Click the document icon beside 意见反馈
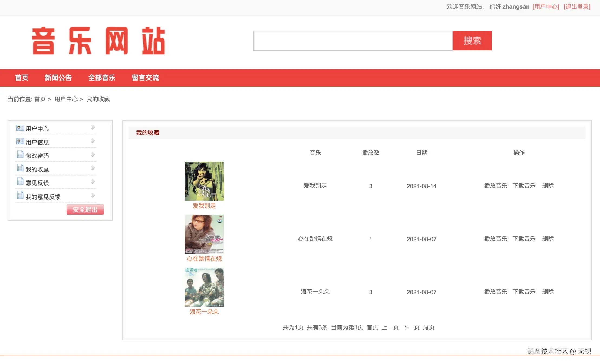This screenshot has width=600, height=364. tap(20, 181)
